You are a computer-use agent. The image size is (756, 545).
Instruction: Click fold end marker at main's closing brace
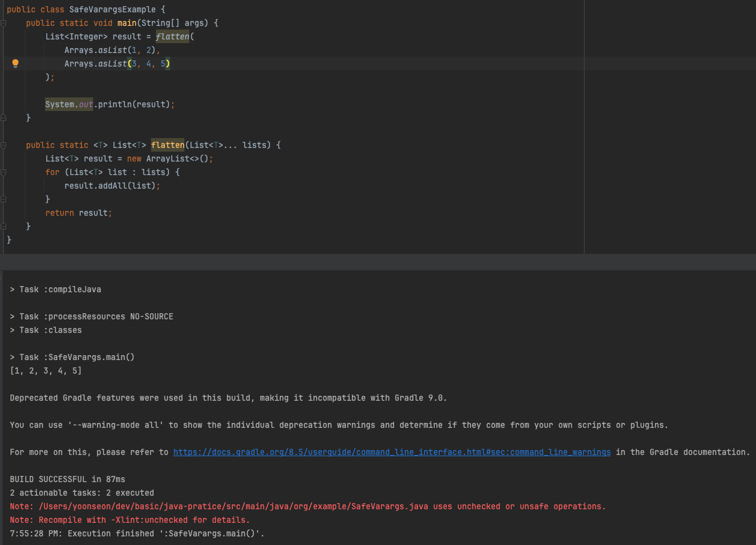[4, 118]
